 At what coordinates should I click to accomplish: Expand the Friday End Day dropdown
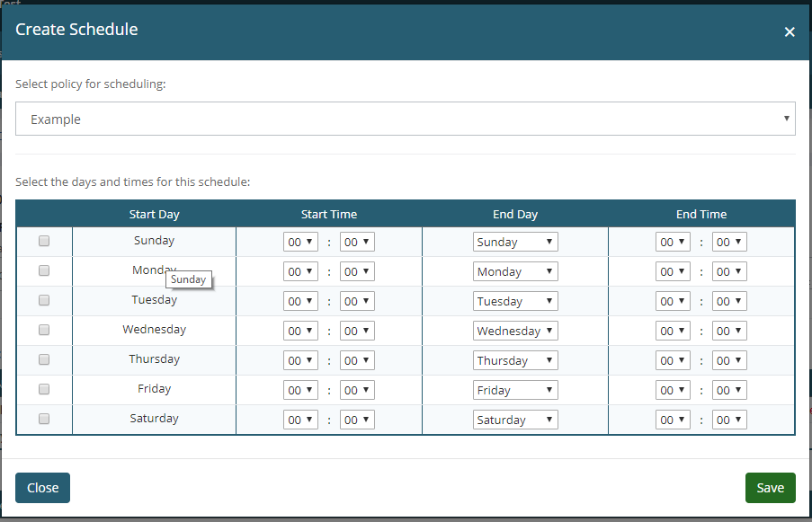click(515, 391)
